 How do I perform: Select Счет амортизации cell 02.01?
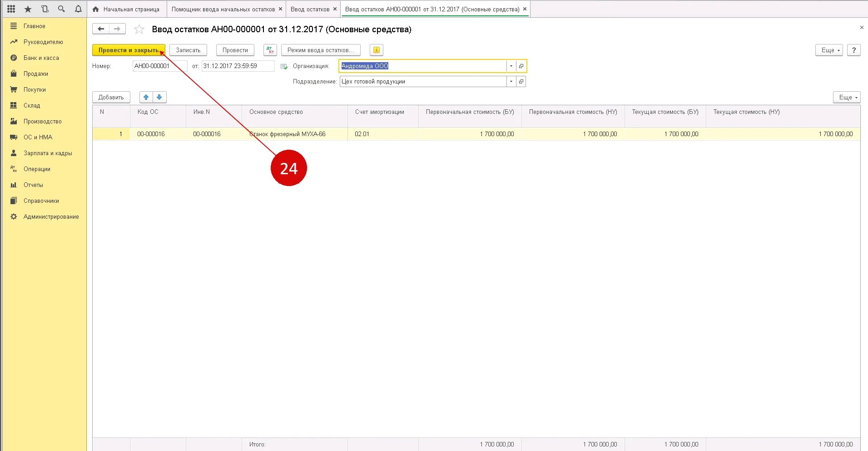(383, 134)
